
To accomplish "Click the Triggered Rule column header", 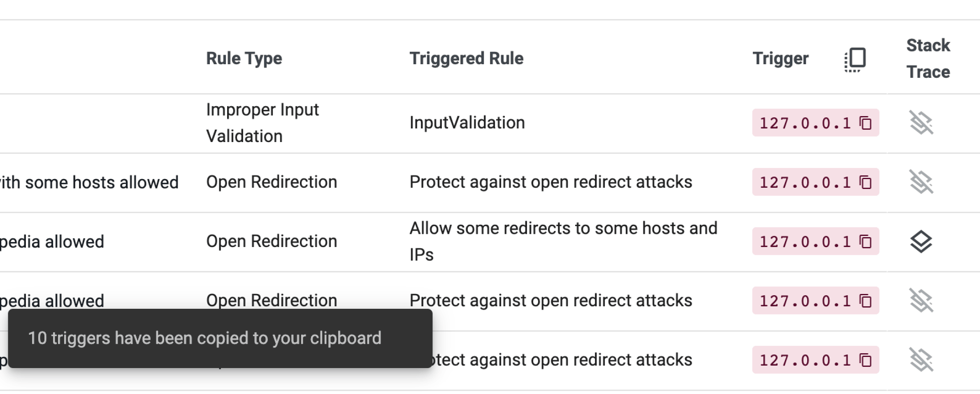I will (466, 58).
